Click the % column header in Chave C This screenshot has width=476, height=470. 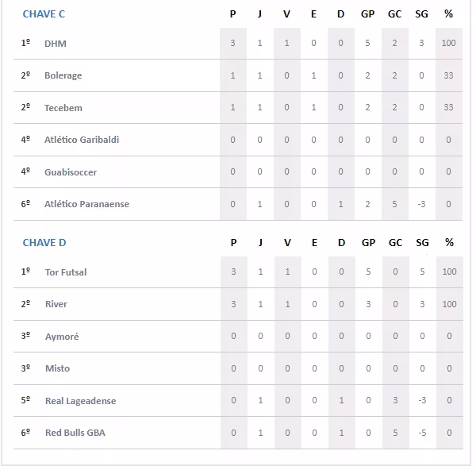point(449,14)
